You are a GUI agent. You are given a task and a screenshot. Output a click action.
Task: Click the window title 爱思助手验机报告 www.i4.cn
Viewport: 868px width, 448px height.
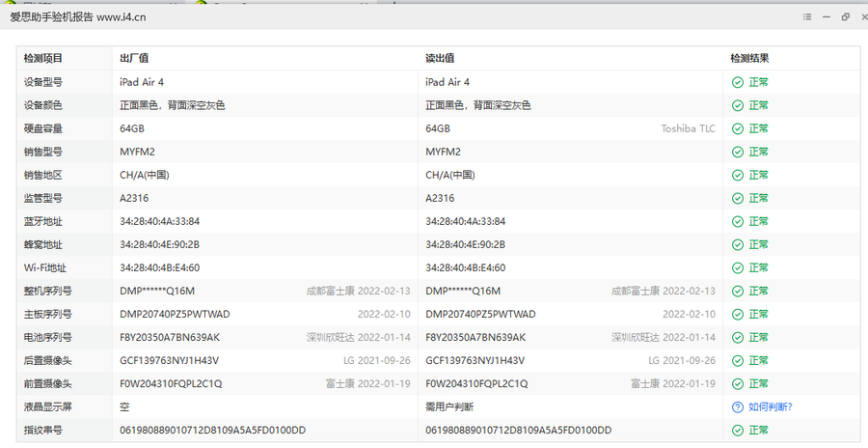click(78, 17)
